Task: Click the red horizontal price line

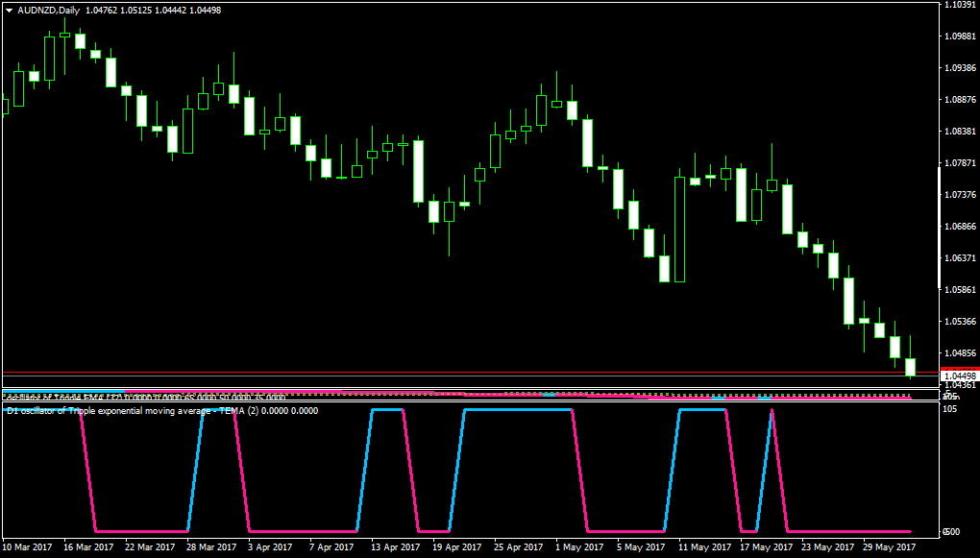Action: [469, 373]
